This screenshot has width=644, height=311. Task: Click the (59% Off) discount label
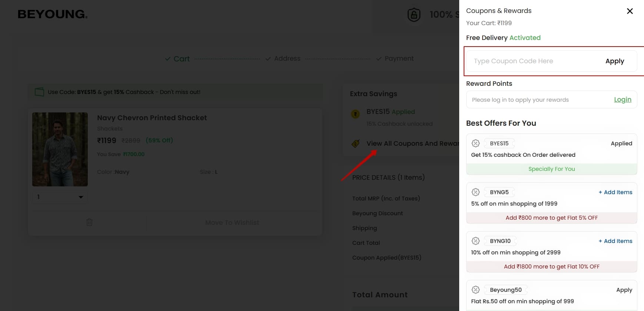[159, 140]
